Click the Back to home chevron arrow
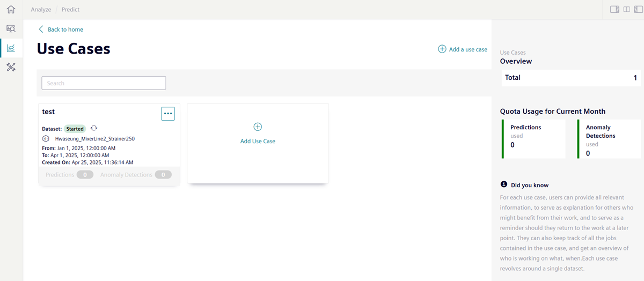Image resolution: width=644 pixels, height=281 pixels. [x=41, y=29]
